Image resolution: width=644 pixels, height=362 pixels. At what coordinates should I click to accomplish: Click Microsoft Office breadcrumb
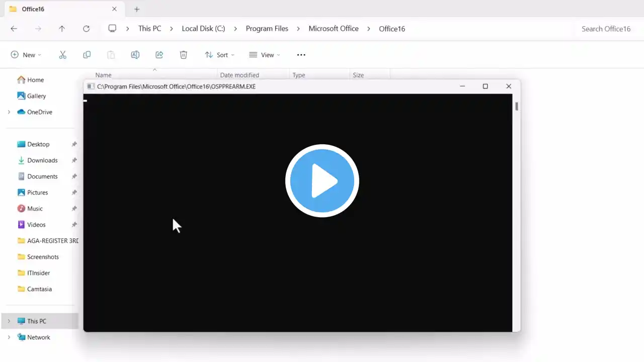point(334,29)
